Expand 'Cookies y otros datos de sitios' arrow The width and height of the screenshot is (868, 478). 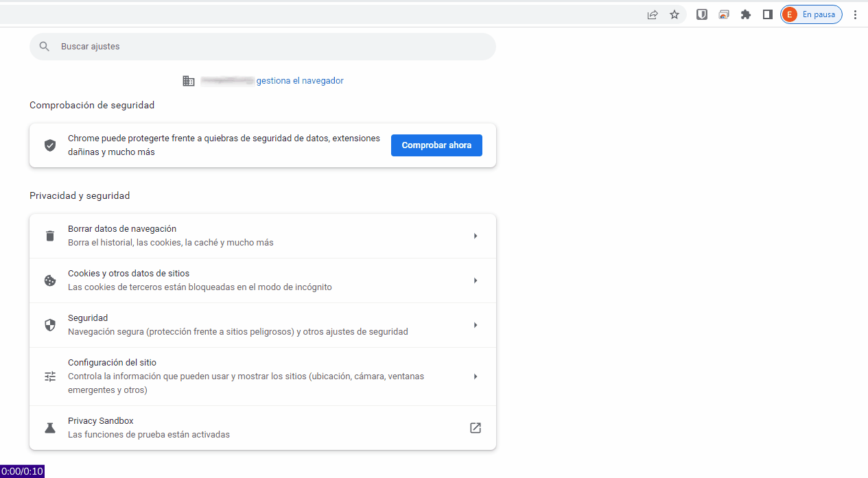click(x=475, y=280)
